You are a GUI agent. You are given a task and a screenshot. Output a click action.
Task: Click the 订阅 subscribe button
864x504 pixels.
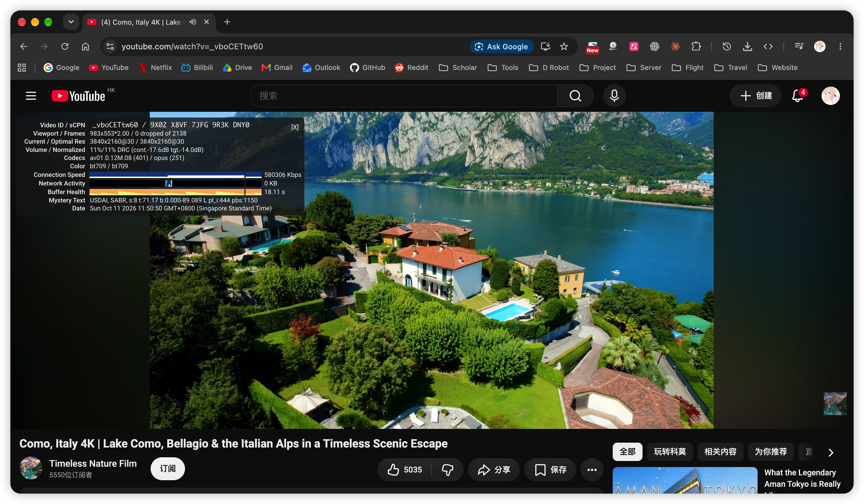tap(168, 468)
